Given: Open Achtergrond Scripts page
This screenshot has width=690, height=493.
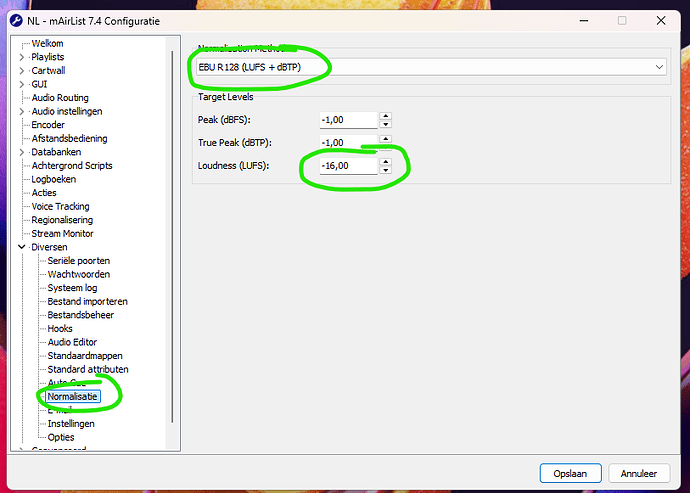Looking at the screenshot, I should (x=72, y=166).
